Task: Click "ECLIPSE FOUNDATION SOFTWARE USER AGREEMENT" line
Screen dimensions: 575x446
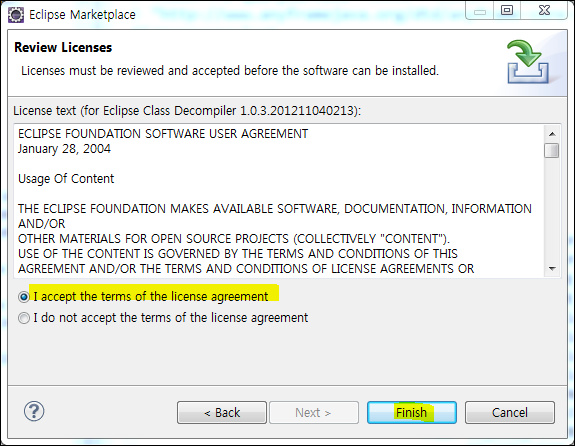Action: click(163, 134)
